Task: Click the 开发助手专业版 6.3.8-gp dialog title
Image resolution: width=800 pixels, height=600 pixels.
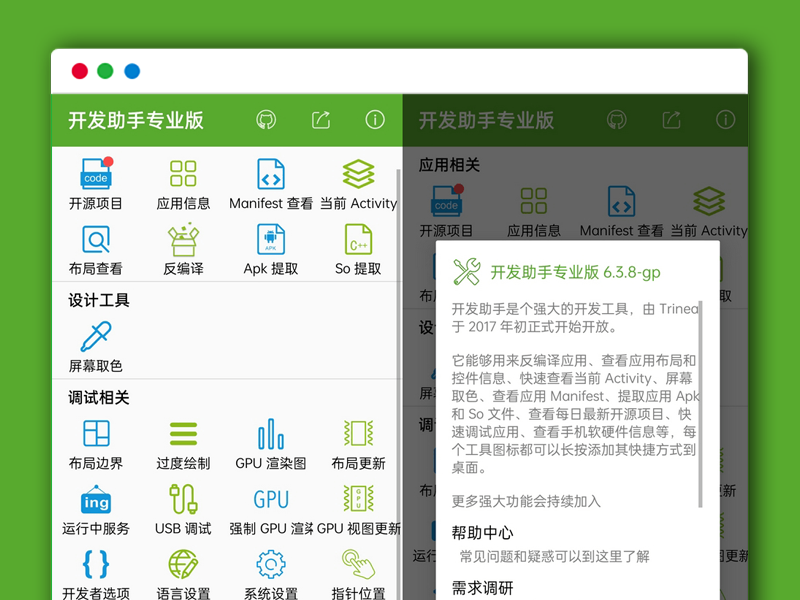Action: (x=575, y=272)
